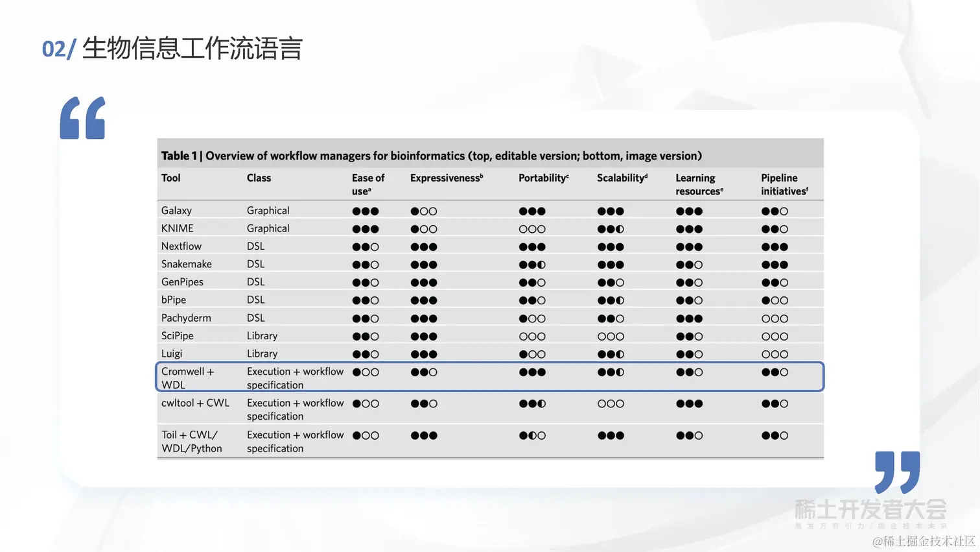
Task: Click the Cromwell + WDL tool name
Action: [x=187, y=378]
